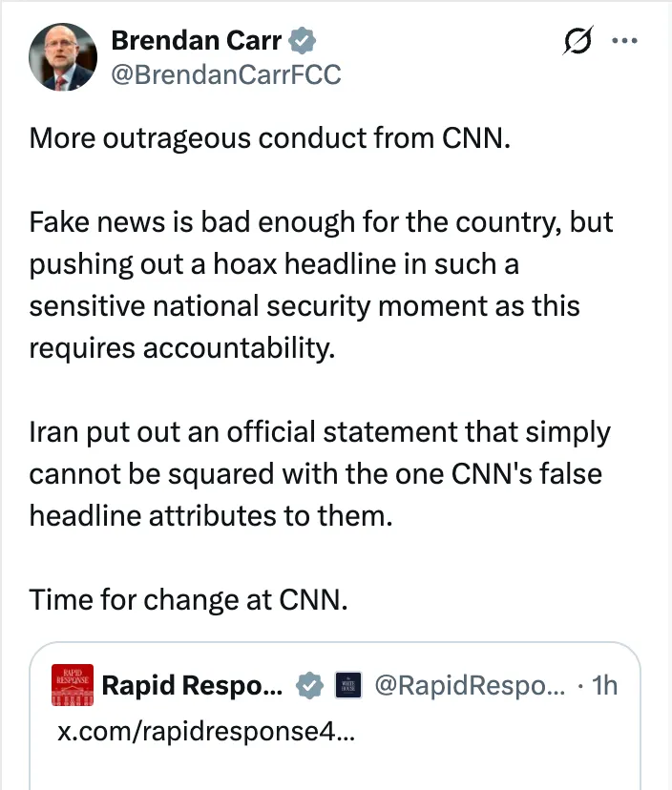Viewport: 672px width, 790px height.
Task: Click the Rapid Response red avatar icon
Action: click(72, 686)
